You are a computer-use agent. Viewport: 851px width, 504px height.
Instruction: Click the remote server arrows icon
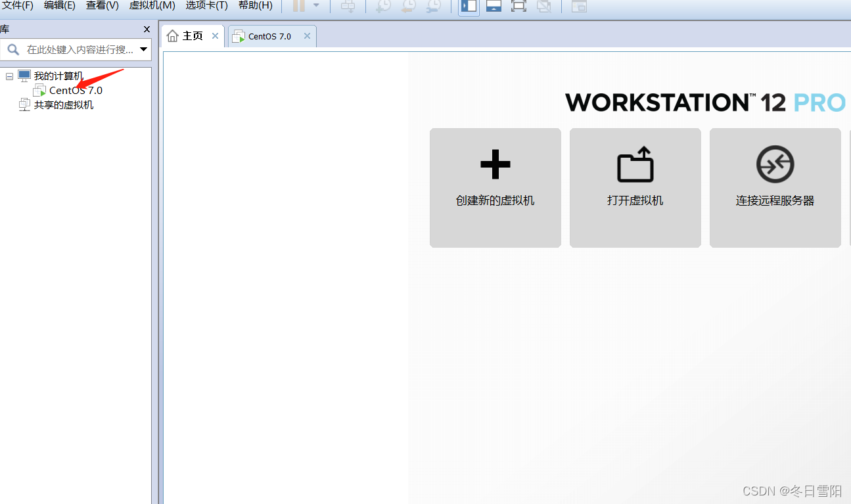(x=775, y=164)
